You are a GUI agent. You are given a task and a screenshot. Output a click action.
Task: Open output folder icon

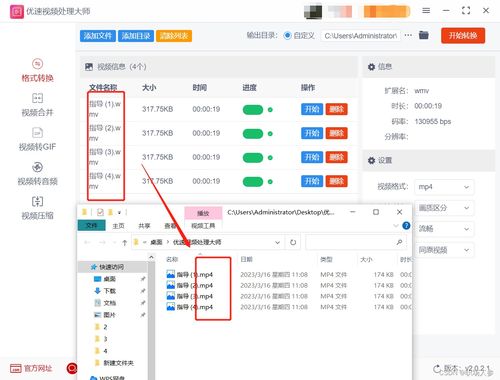(x=424, y=35)
